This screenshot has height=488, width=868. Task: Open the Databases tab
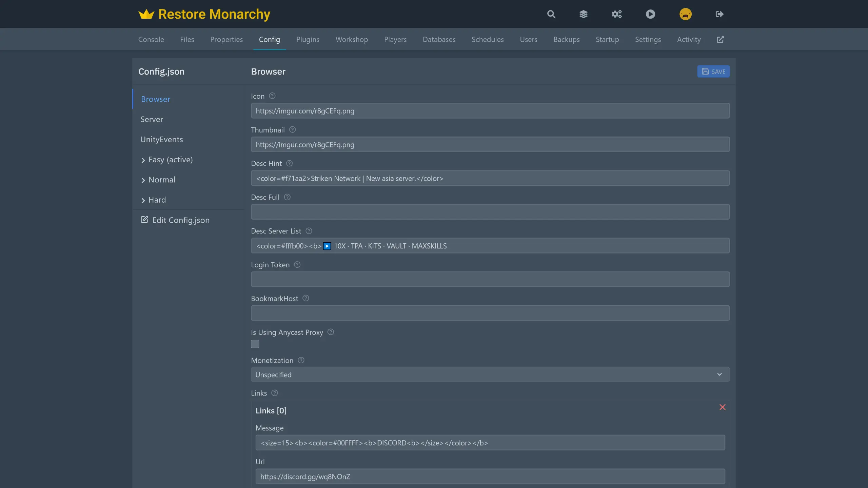click(x=439, y=39)
